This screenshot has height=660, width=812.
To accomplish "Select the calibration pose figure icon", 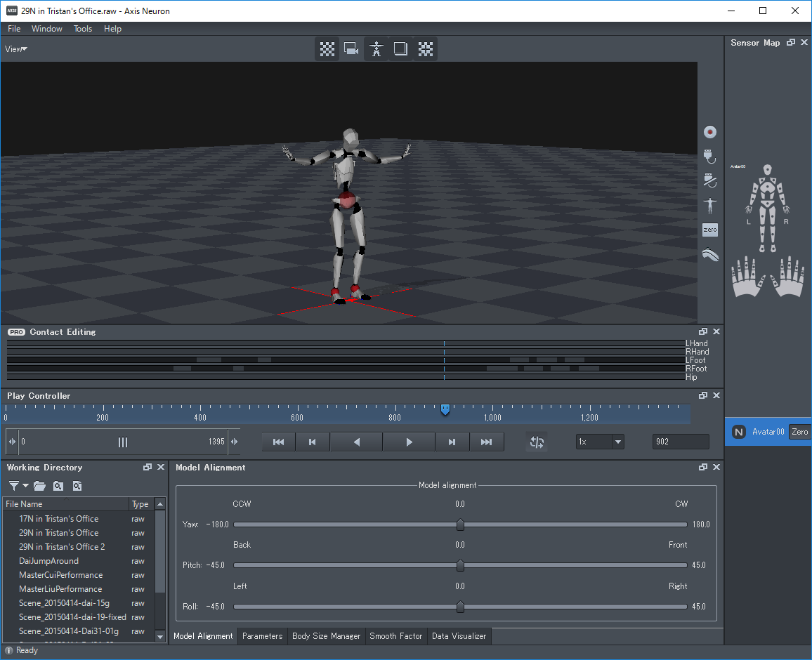I will point(709,205).
